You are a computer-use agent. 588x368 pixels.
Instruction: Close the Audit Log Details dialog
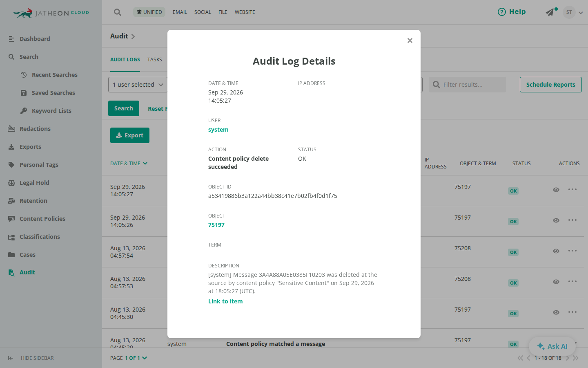410,40
